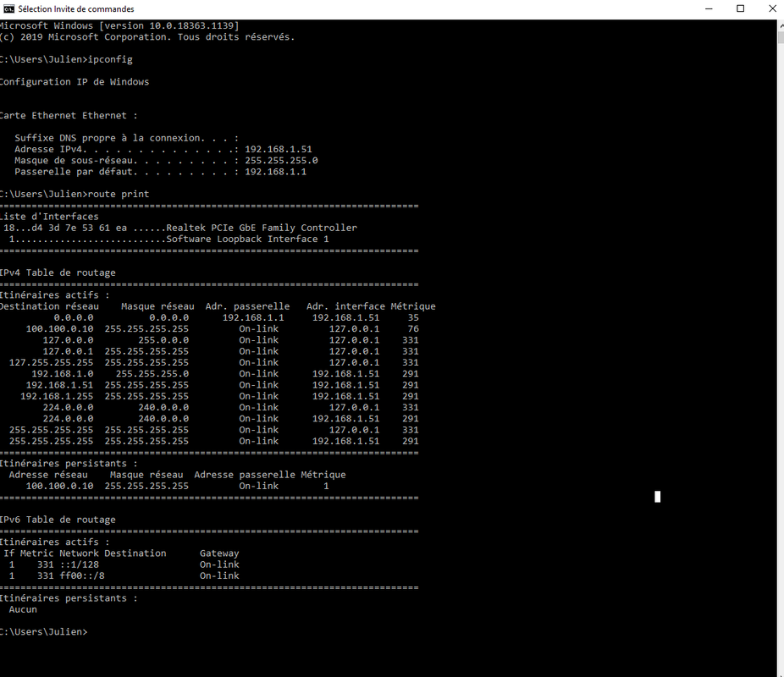Maximize the Invite de commandes window
Screen dimensions: 784x677
tap(741, 8)
